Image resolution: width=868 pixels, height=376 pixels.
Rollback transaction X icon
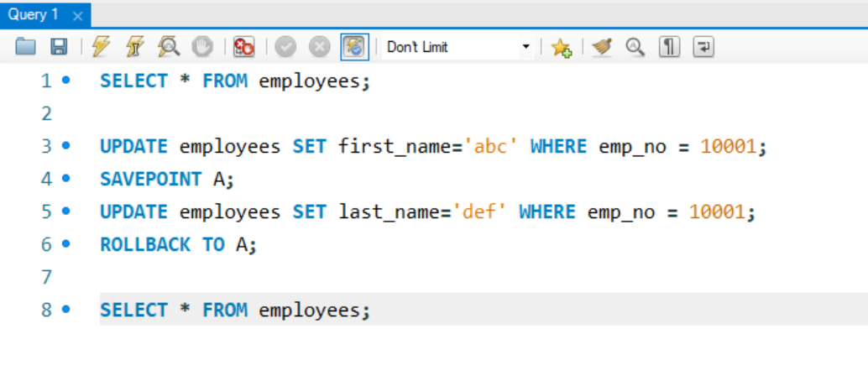319,47
